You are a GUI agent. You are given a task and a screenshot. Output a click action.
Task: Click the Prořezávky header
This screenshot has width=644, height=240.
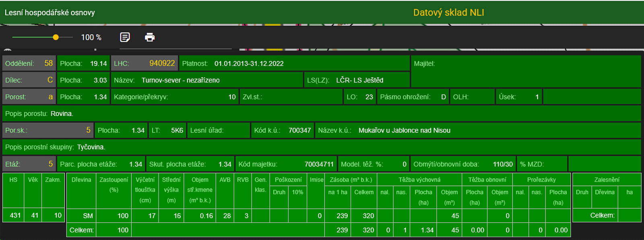pos(541,180)
